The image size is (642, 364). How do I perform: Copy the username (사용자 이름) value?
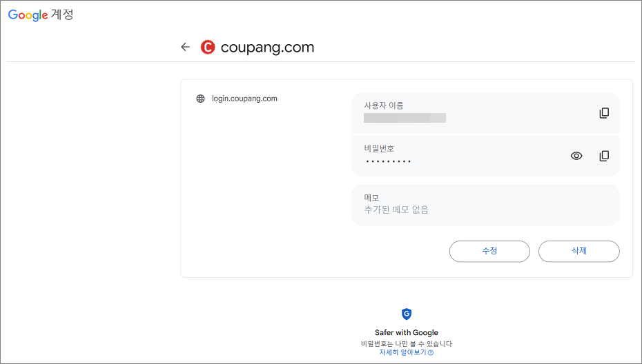pos(604,113)
